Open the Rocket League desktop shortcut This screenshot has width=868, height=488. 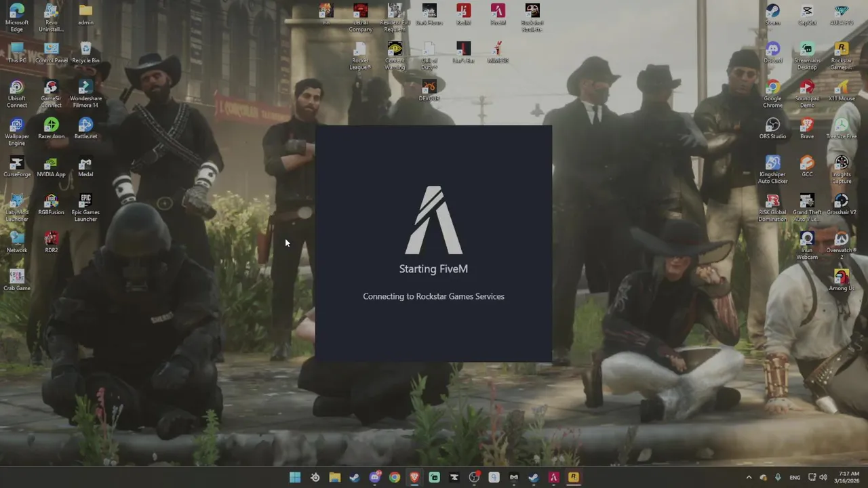[x=360, y=56]
